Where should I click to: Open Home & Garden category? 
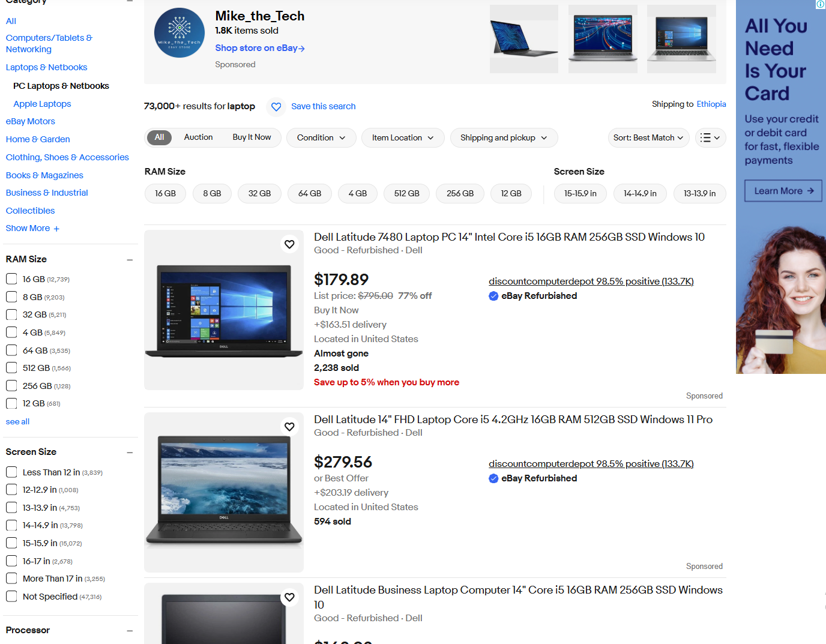tap(38, 139)
